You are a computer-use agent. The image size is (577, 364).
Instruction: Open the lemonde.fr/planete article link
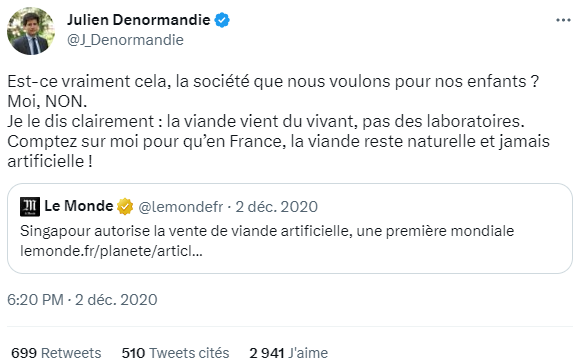point(111,251)
